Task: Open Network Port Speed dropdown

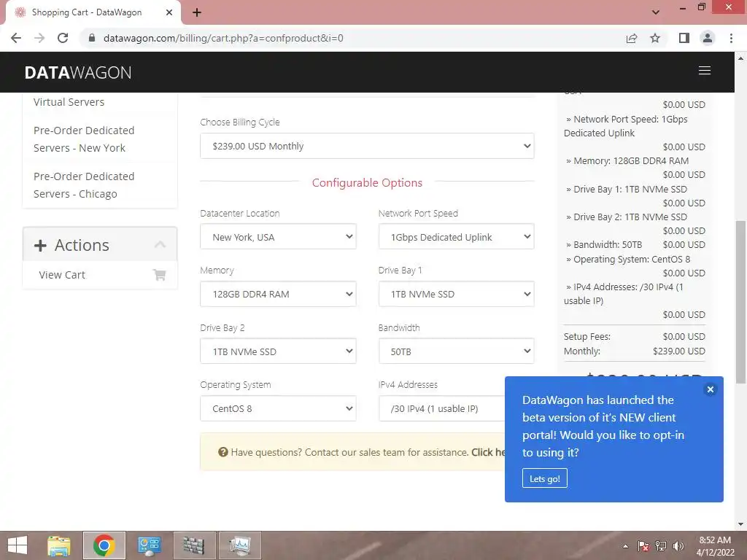Action: [x=457, y=237]
